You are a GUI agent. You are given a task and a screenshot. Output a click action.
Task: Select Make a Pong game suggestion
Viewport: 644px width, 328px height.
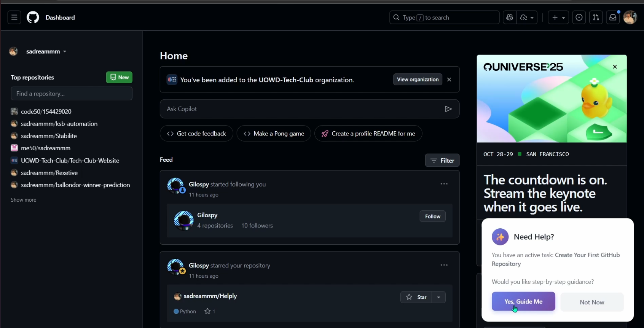pos(274,134)
